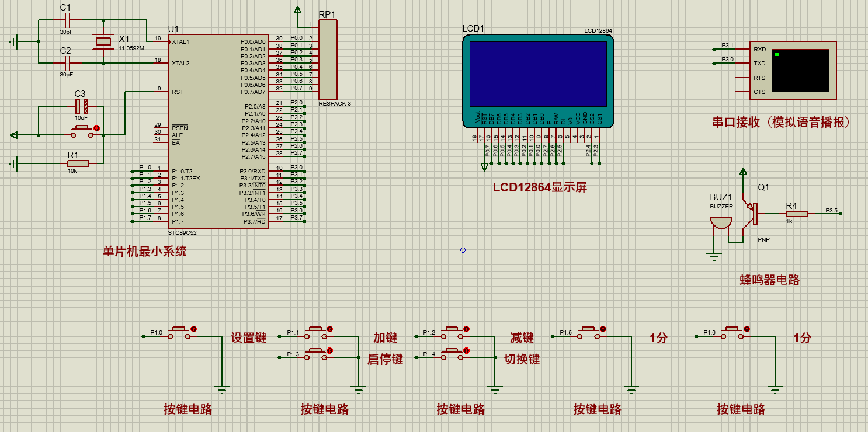Viewport: 868px width, 432px height.
Task: Toggle red latch dot on P1.2 button
Action: (467, 329)
